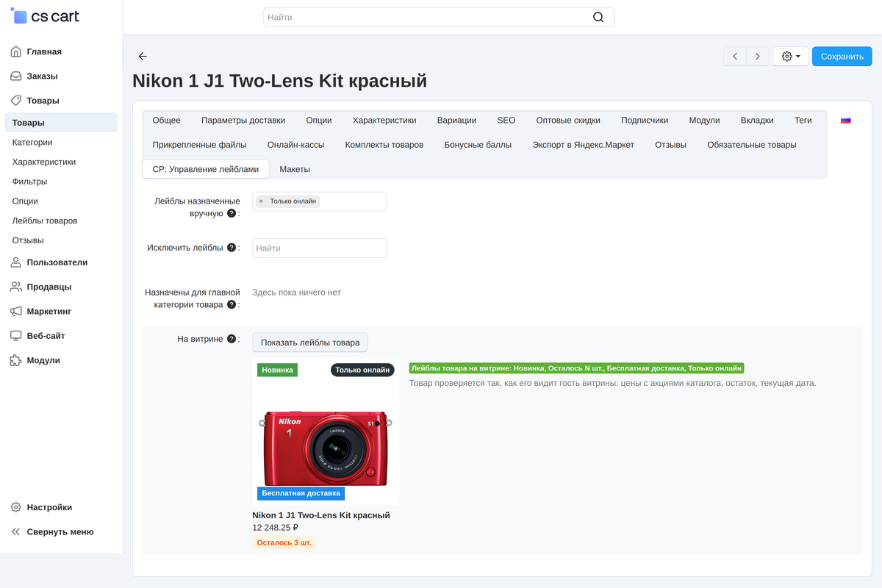Click the blue 'Бесплатная доставка' label badge
882x588 pixels.
pyautogui.click(x=301, y=493)
